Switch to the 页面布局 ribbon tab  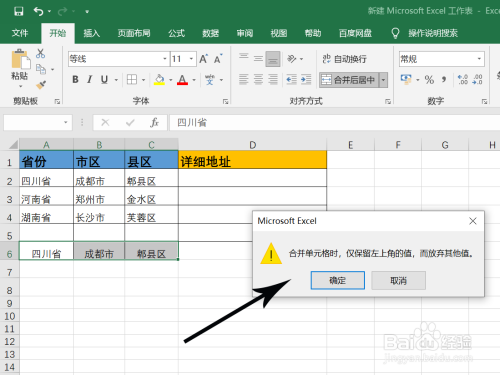(x=134, y=33)
